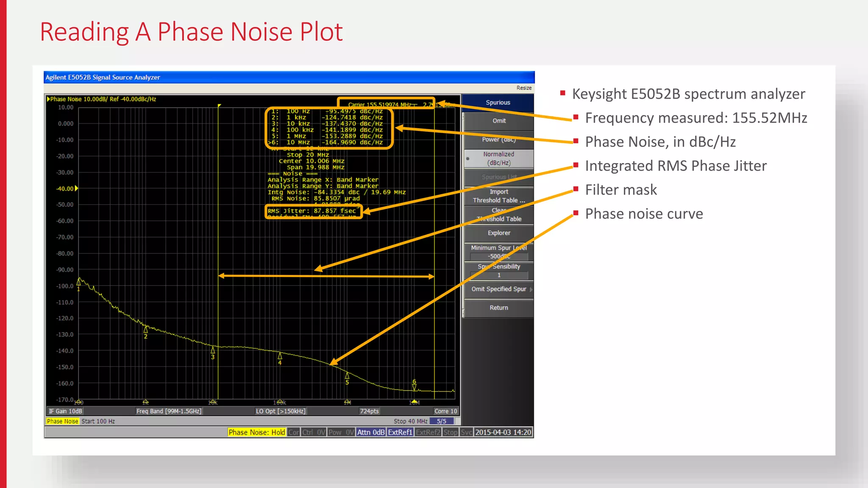Click the 2015-04-03 14:20 clock
The width and height of the screenshot is (868, 488).
(x=503, y=433)
